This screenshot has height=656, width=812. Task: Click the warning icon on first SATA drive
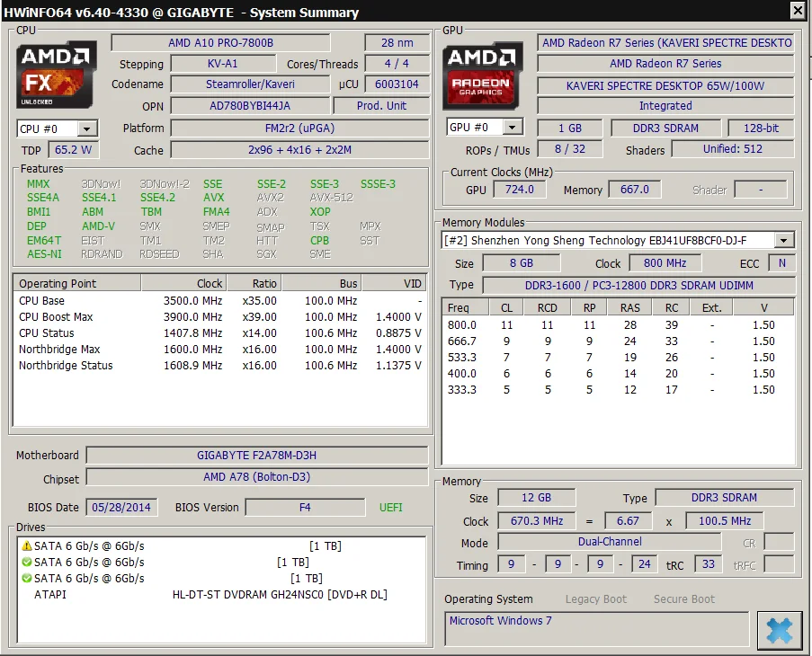(x=26, y=545)
